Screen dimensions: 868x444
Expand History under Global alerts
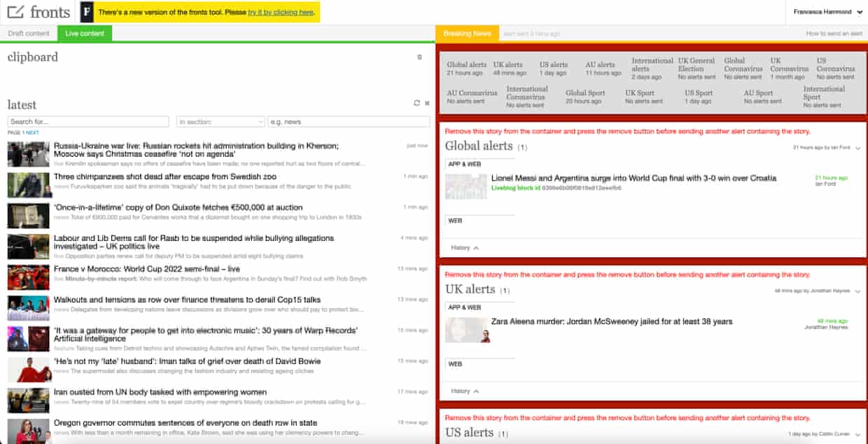[x=465, y=248]
